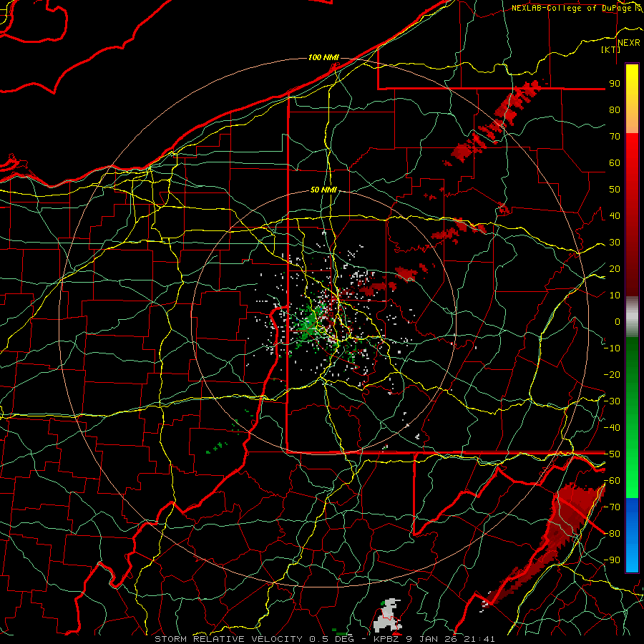Image resolution: width=644 pixels, height=644 pixels.
Task: Click the "STORM RELATIVE VELOCITY 0.5 DEG" caption
Action: 254,639
